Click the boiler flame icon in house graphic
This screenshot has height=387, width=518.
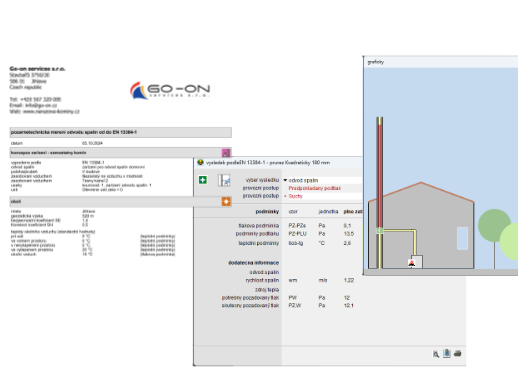(x=412, y=263)
